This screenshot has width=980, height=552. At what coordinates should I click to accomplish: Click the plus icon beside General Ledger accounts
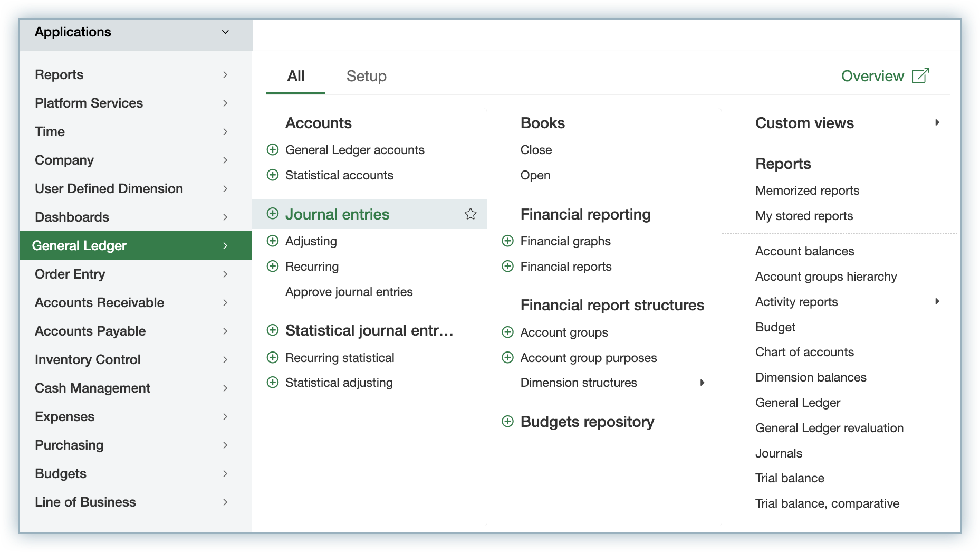click(273, 150)
